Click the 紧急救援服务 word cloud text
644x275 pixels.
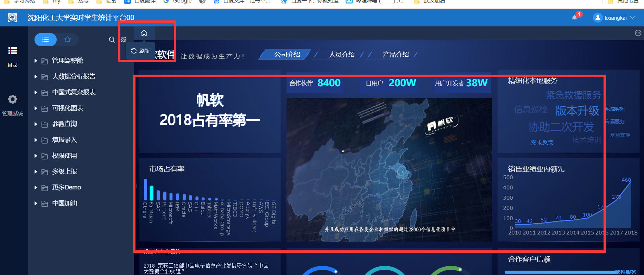point(573,95)
